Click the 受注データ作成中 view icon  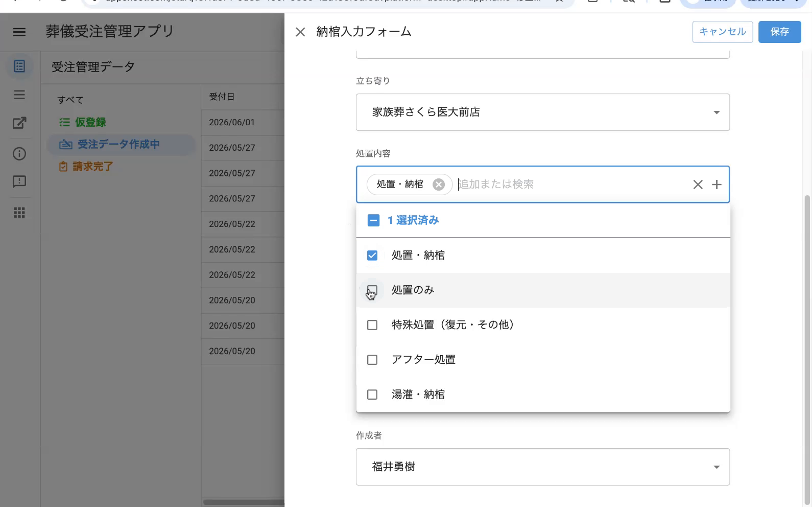(66, 145)
